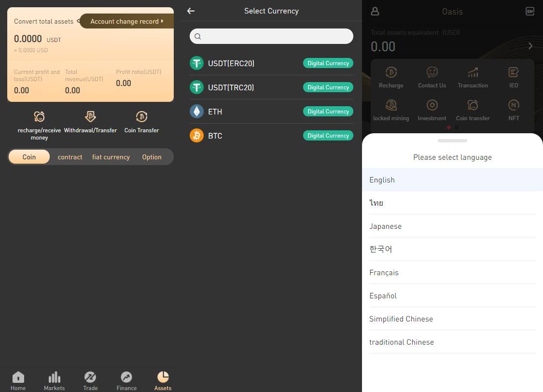Open the recharge/receive money icon

(39, 117)
